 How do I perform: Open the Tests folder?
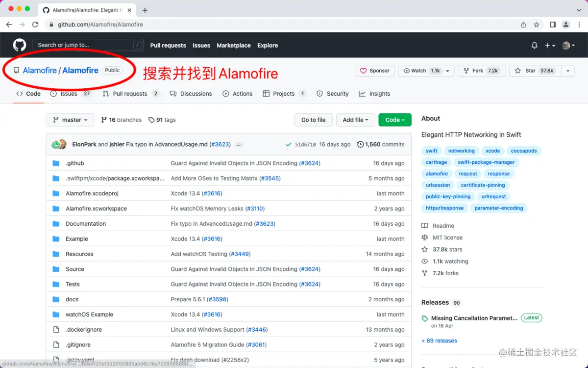coord(73,285)
